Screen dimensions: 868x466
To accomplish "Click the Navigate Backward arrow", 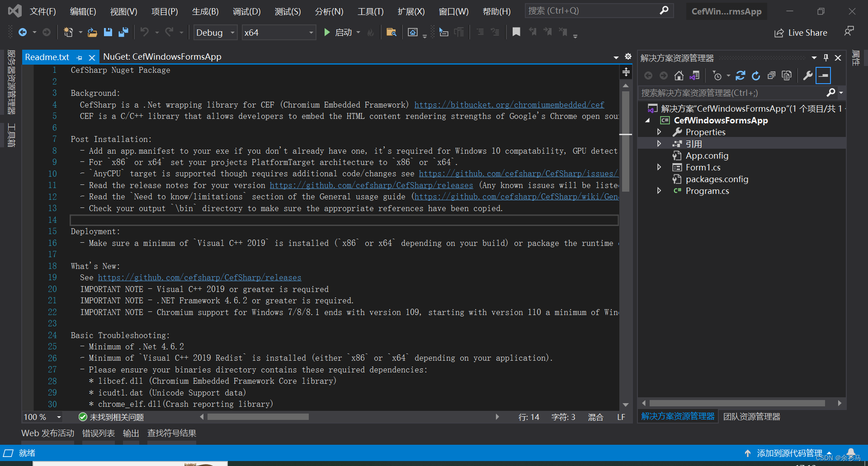I will click(x=24, y=32).
